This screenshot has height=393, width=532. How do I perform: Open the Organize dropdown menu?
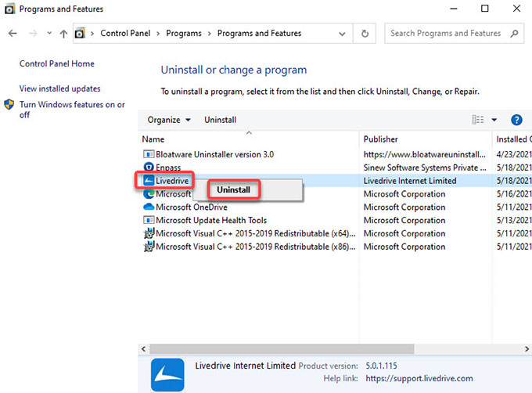coord(169,120)
